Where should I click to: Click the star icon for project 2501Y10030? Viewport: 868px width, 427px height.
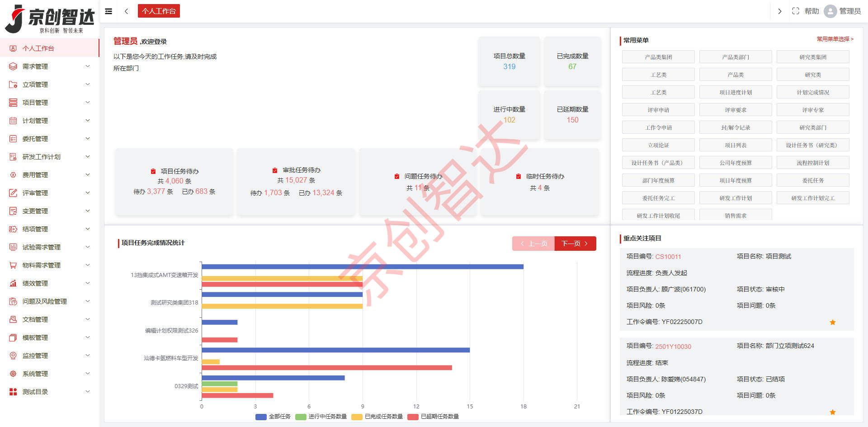pyautogui.click(x=832, y=412)
